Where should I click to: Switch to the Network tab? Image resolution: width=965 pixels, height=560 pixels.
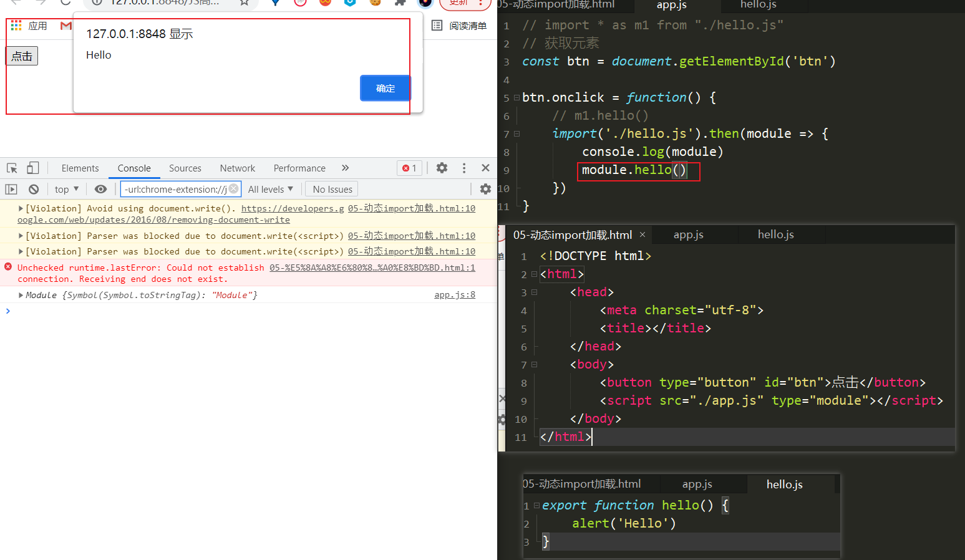[x=238, y=168]
